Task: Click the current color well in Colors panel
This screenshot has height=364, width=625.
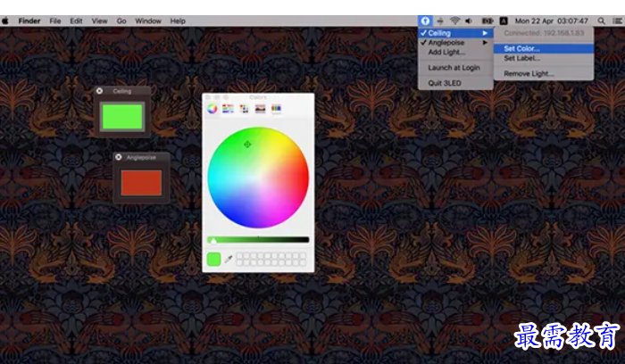Action: [214, 260]
